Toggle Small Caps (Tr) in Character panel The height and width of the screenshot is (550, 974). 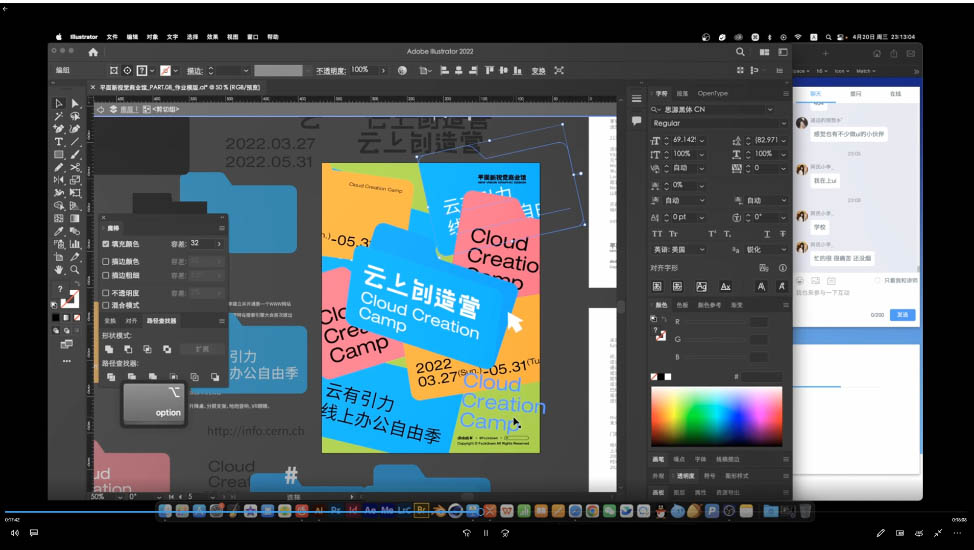(673, 234)
